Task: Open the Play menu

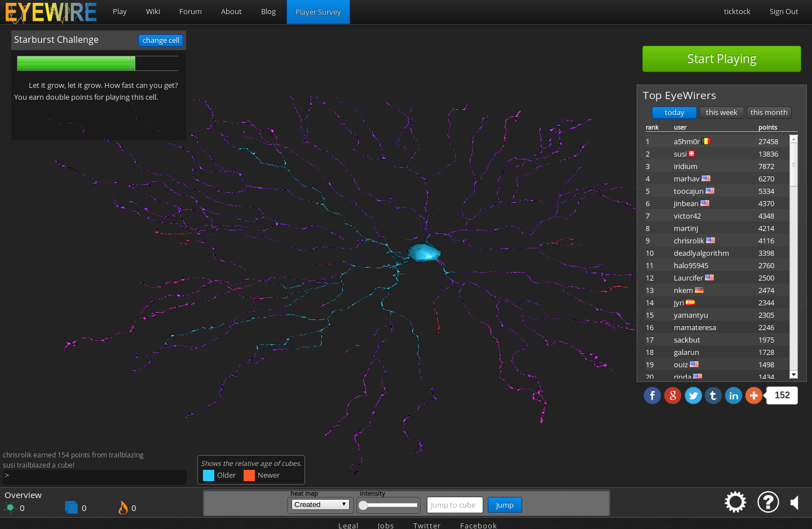Action: pos(120,12)
